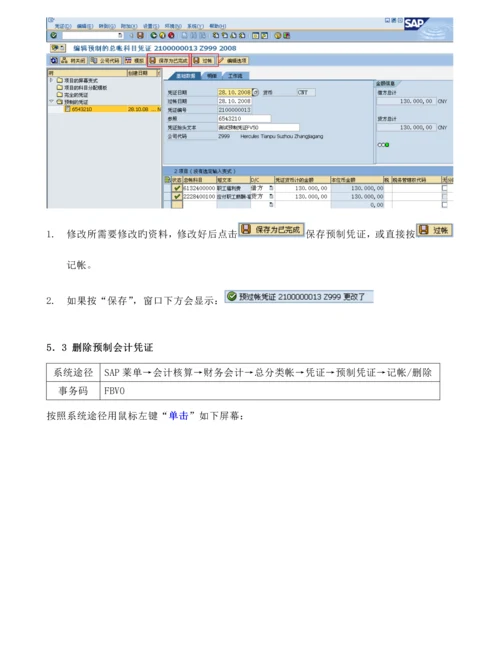Expand the 项目的屏幕变式 tree folder
500x647 pixels.
[52, 80]
